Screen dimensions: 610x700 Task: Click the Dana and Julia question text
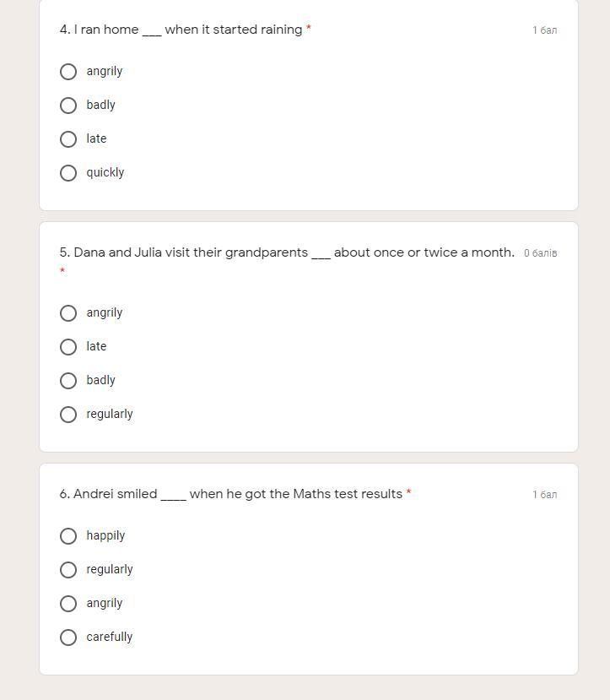point(287,252)
